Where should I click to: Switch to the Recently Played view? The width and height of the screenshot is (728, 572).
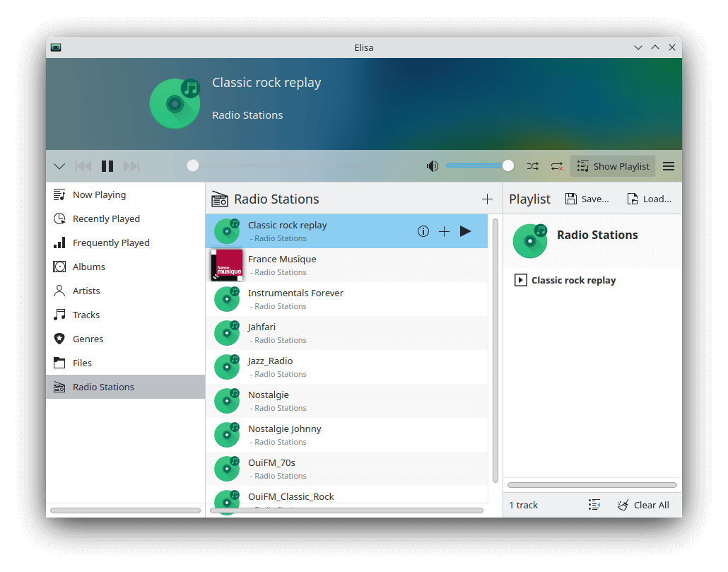coord(106,218)
